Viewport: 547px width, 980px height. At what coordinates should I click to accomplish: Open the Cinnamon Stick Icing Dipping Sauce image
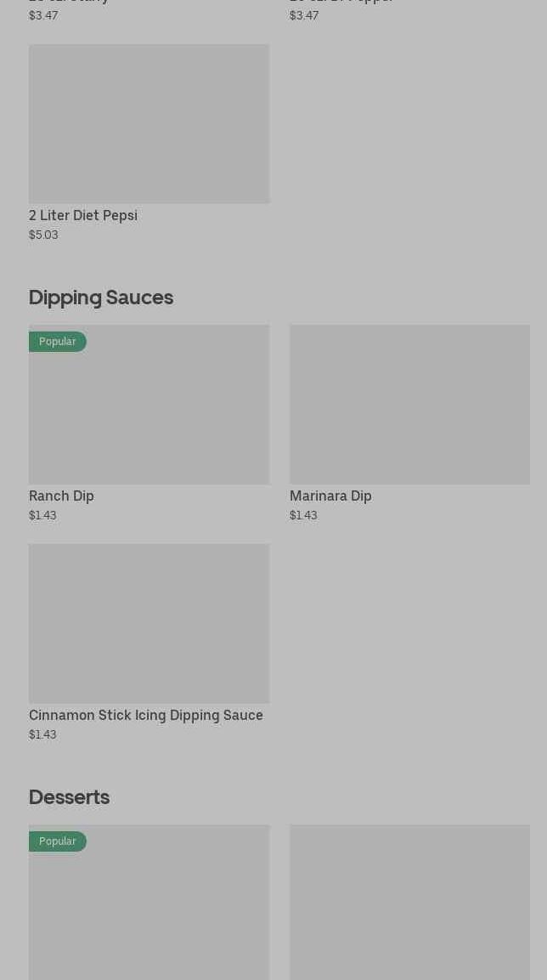pos(149,623)
